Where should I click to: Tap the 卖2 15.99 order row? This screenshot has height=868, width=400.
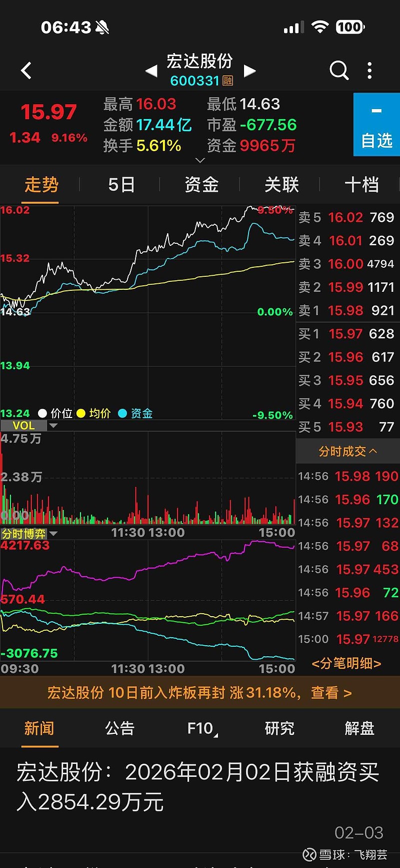click(x=347, y=287)
